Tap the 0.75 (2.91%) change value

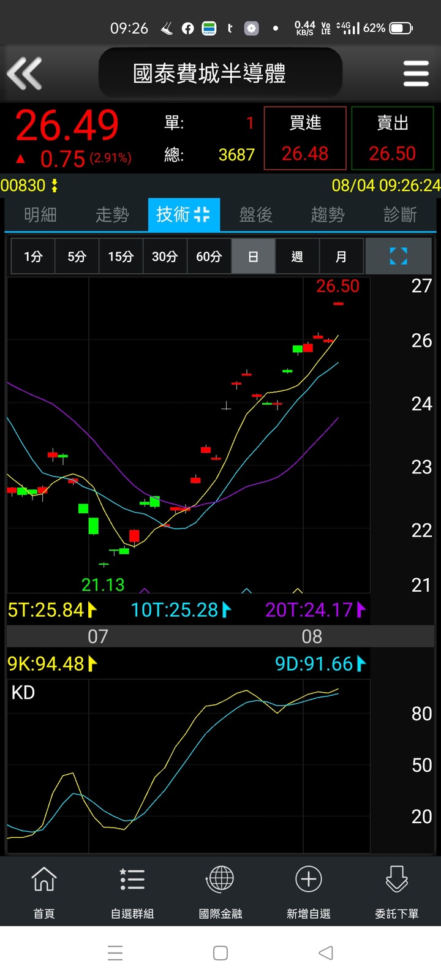pos(86,159)
